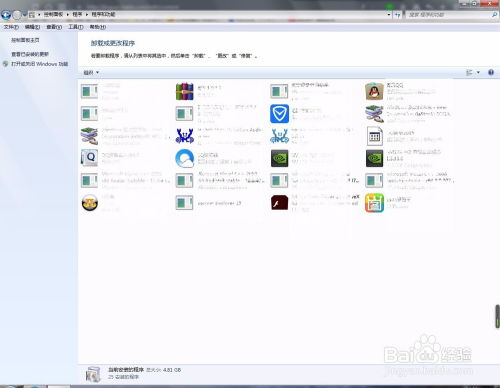Open the 文件 menu
500x388 pixels.
(x=11, y=27)
